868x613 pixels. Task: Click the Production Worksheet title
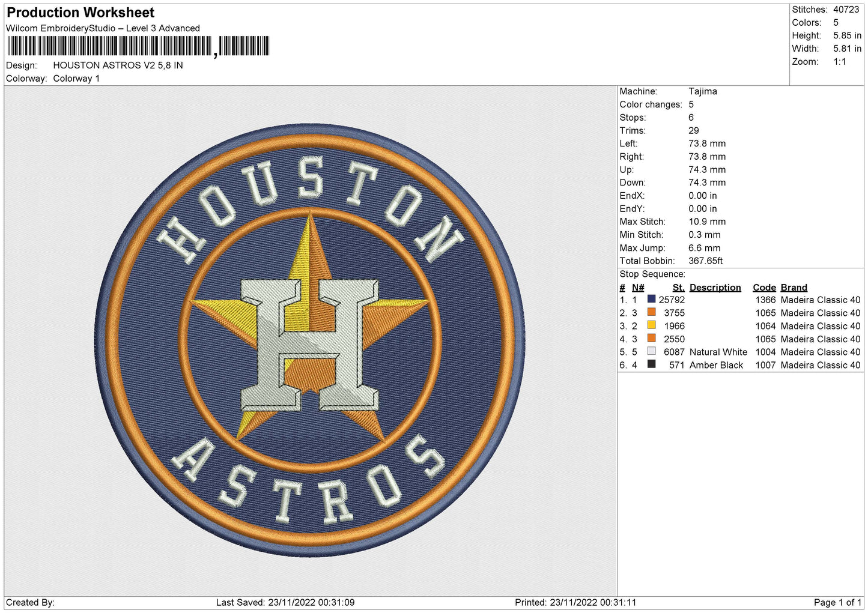[x=80, y=13]
